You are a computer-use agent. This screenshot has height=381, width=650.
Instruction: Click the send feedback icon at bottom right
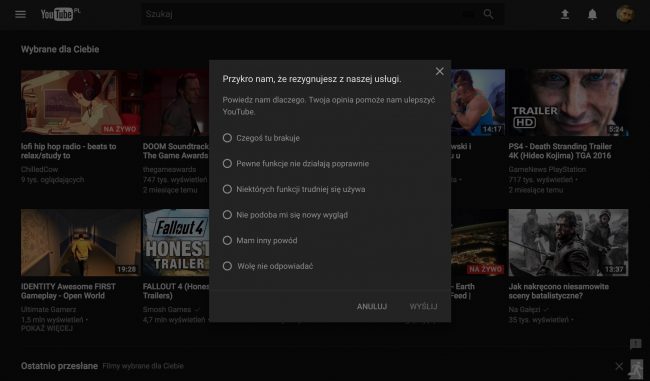pos(635,344)
